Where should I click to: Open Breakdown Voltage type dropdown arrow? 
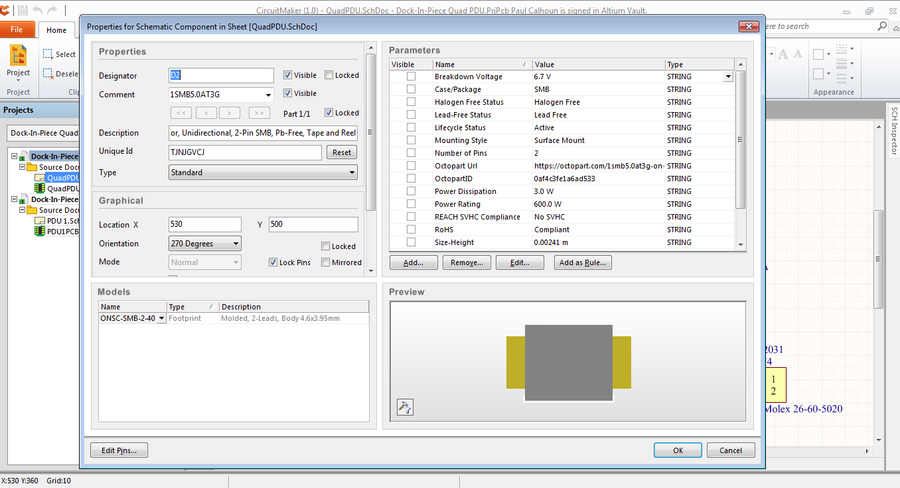pos(728,76)
